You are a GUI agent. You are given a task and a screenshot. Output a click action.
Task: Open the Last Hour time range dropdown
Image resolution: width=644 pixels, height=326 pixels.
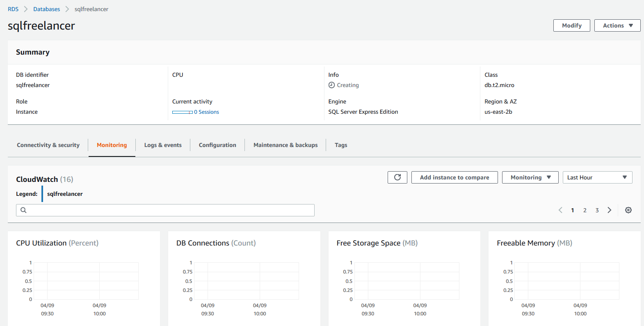[x=597, y=177]
